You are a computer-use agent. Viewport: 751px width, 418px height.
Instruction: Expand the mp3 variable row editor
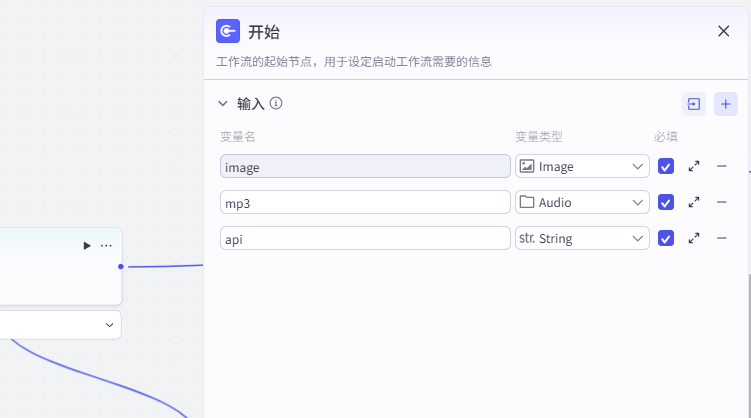pos(694,202)
